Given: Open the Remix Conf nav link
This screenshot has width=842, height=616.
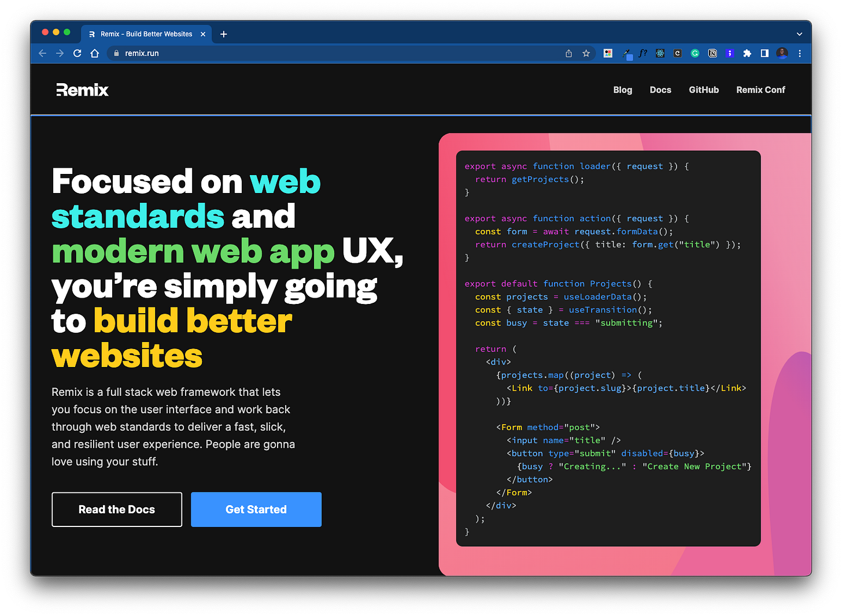Looking at the screenshot, I should point(760,90).
